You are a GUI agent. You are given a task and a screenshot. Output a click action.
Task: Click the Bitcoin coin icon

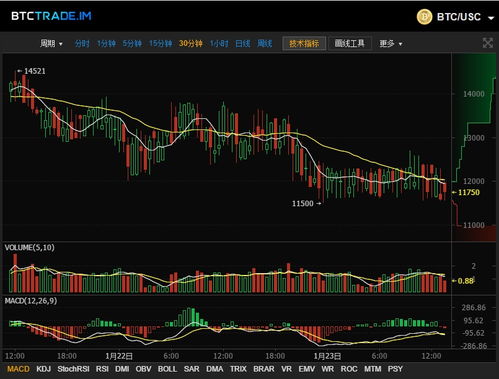click(424, 17)
